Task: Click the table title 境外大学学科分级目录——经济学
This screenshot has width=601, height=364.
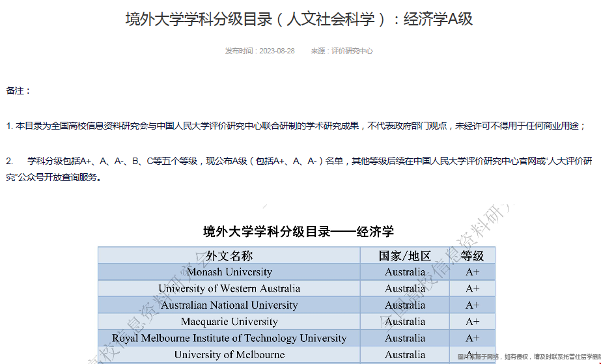Action: pos(298,231)
